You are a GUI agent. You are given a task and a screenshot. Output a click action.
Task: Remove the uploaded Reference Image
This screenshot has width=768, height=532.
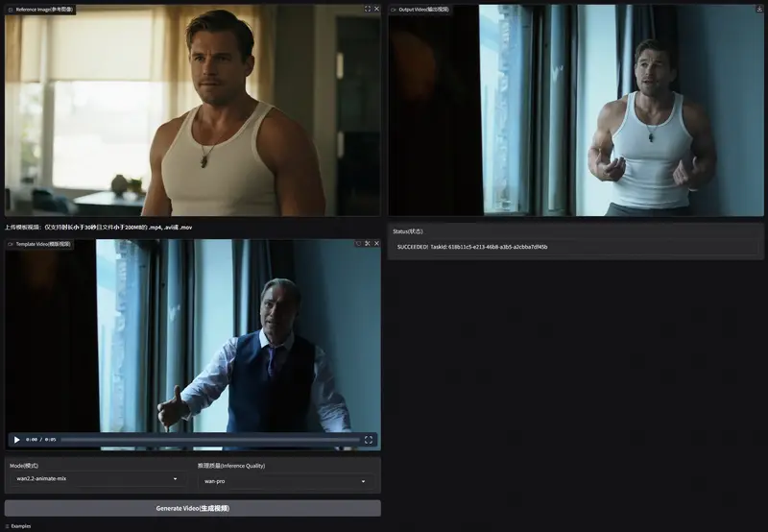[x=376, y=9]
